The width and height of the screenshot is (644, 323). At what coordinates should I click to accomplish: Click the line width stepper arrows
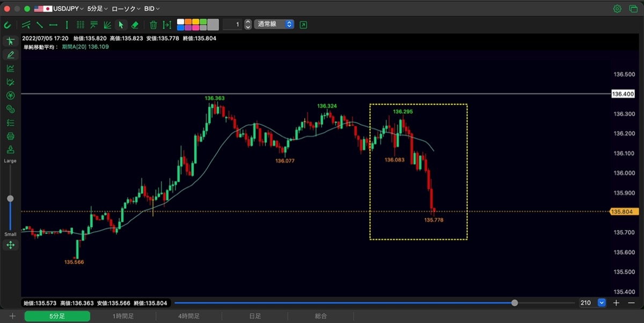tap(247, 24)
